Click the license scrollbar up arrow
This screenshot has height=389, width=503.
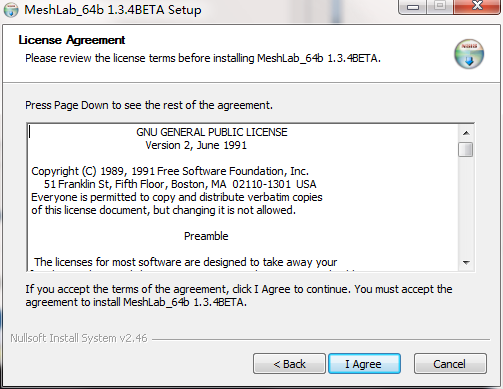[x=466, y=133]
